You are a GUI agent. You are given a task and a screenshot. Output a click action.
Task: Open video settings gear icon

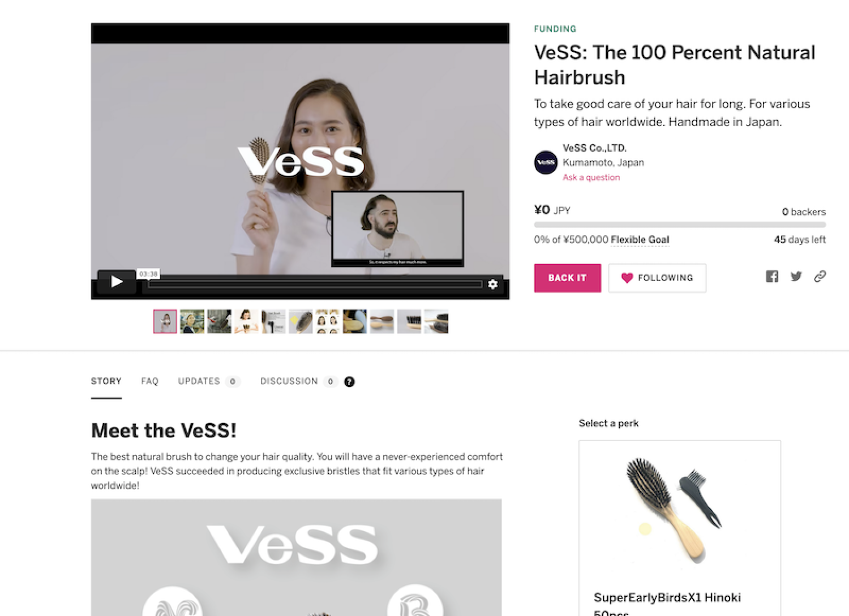pos(493,284)
